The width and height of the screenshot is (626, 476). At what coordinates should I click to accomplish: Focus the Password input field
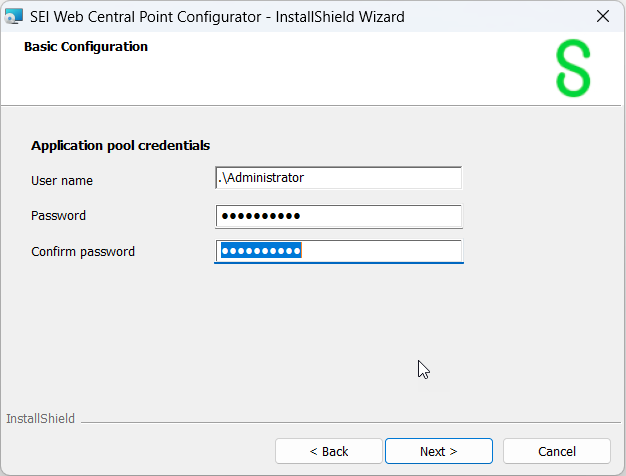coord(338,216)
